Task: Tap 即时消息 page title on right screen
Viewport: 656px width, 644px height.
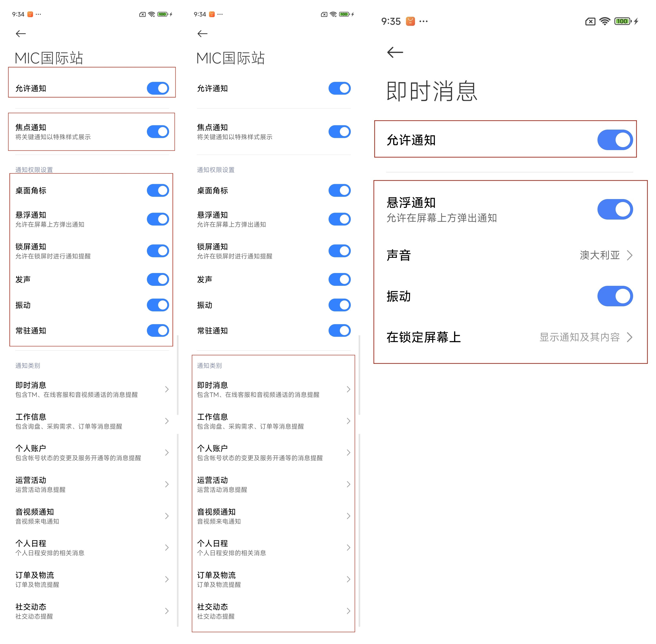Action: point(432,91)
